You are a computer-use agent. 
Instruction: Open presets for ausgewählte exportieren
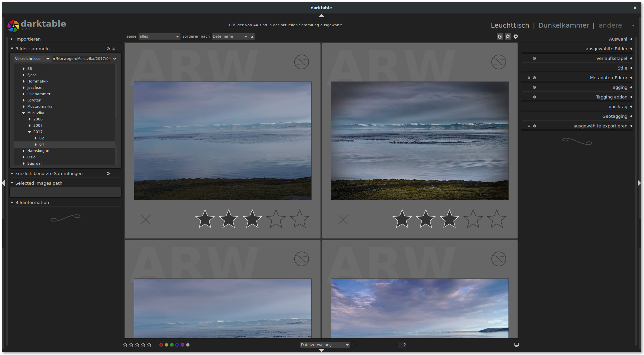[x=529, y=126]
